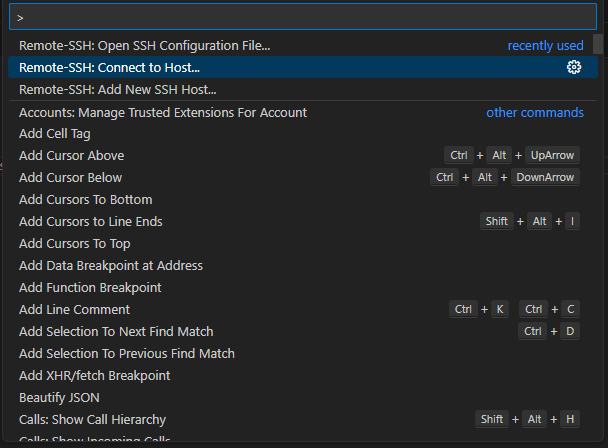Viewport: 608px width, 448px height.
Task: Click the gear icon on Connect to Host row
Action: [574, 67]
